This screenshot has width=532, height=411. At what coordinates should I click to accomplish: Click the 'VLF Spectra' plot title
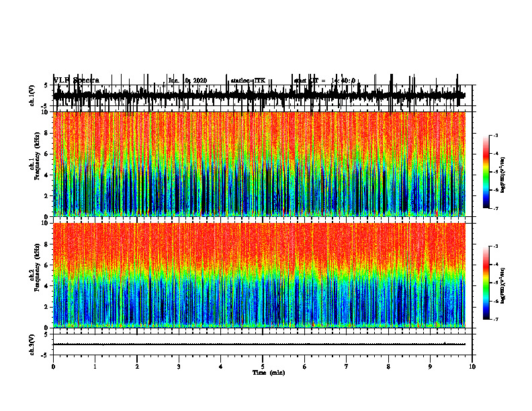(77, 81)
